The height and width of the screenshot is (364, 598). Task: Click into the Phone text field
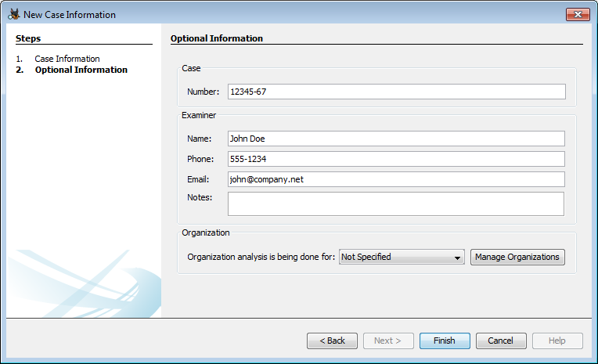coord(396,159)
